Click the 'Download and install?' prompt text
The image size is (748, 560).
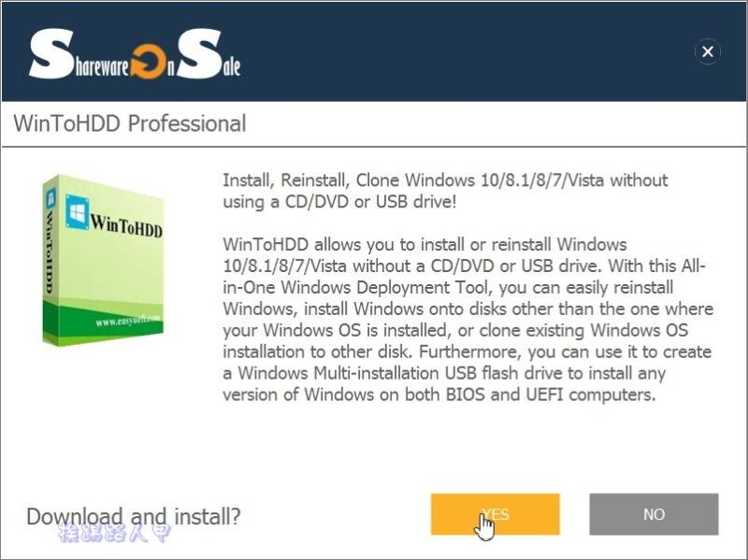point(134,516)
